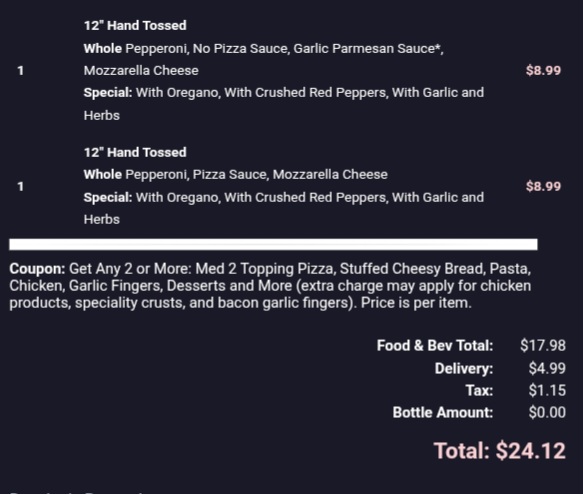Click the Tax label
The height and width of the screenshot is (494, 583).
click(x=479, y=390)
